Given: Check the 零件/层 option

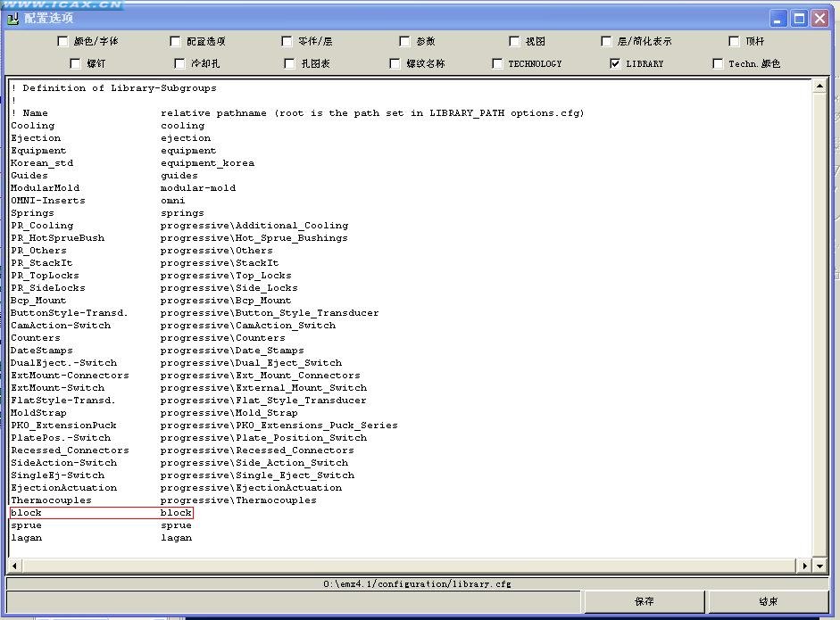Looking at the screenshot, I should coord(287,41).
